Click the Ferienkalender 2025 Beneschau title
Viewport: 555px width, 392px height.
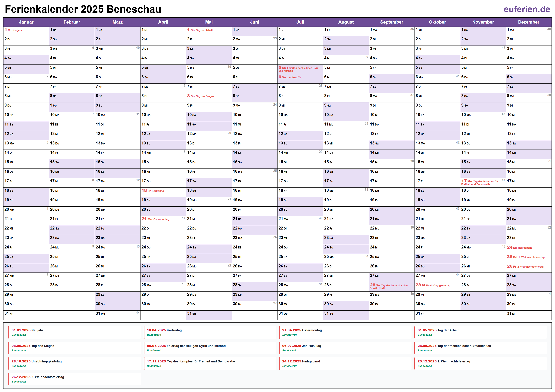pyautogui.click(x=83, y=9)
